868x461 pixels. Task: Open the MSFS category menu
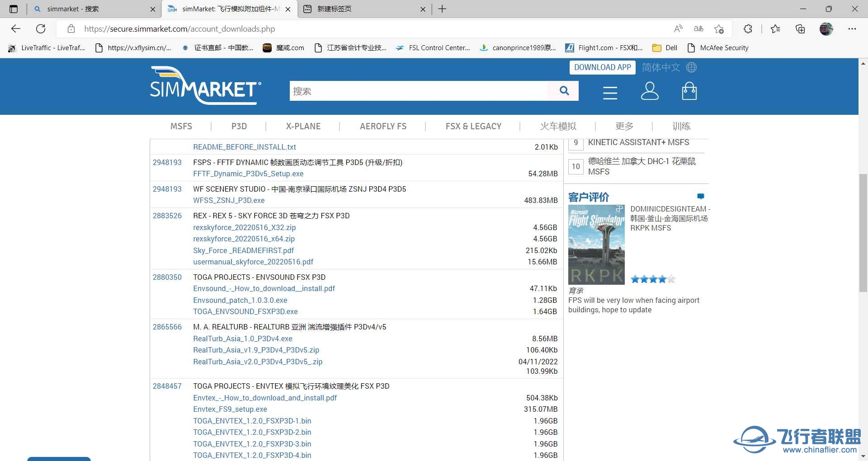(x=181, y=126)
